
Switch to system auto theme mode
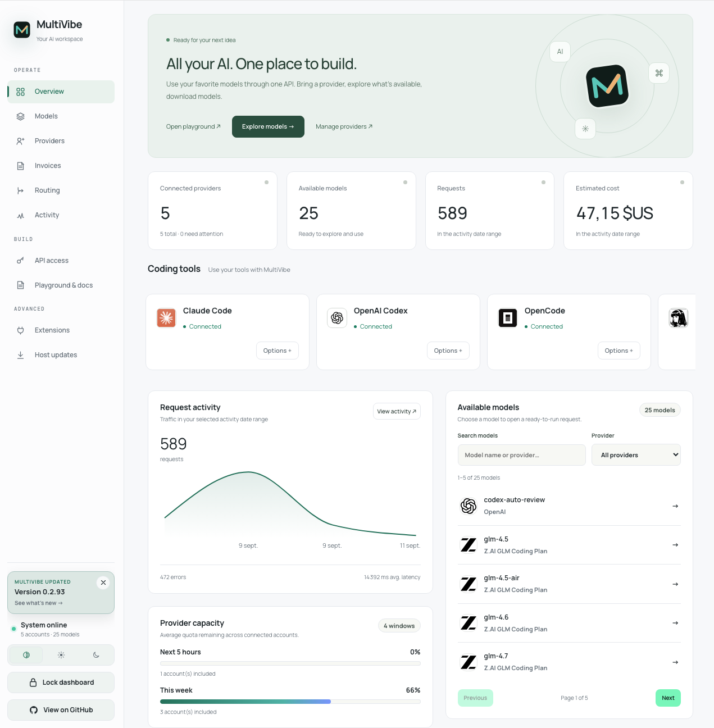pos(26,655)
